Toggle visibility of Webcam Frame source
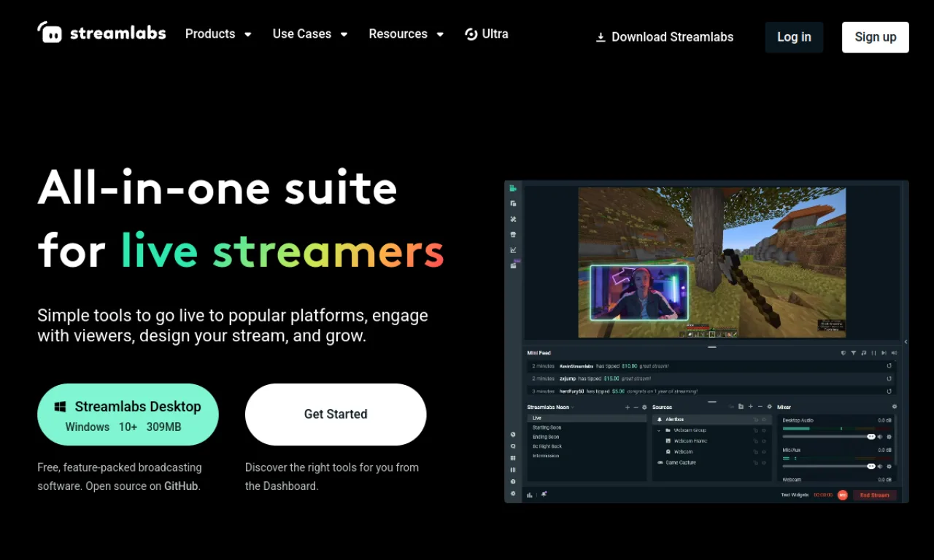Viewport: 934px width, 560px height. click(764, 441)
